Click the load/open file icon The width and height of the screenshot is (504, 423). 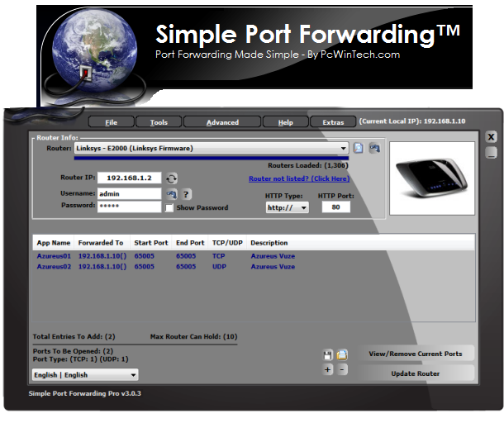coord(342,354)
